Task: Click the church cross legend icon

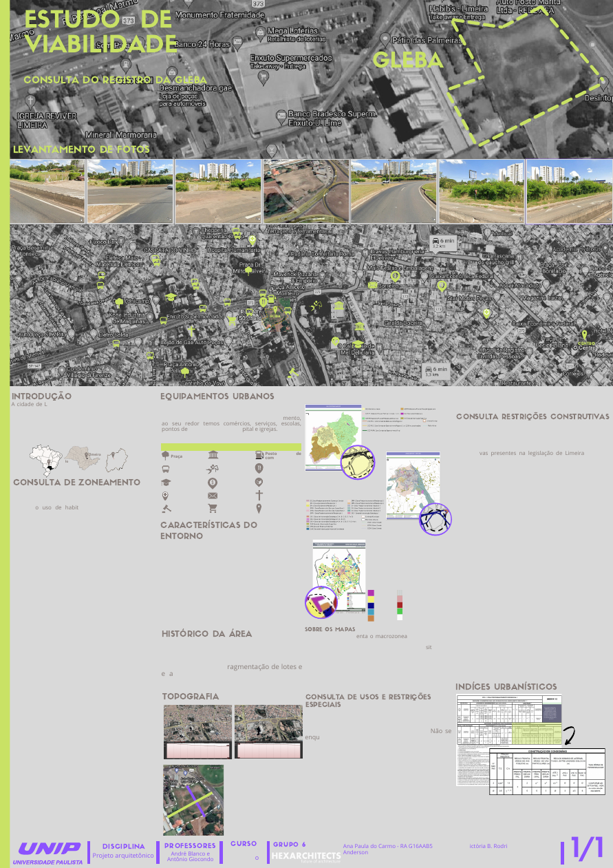Action: click(x=259, y=496)
